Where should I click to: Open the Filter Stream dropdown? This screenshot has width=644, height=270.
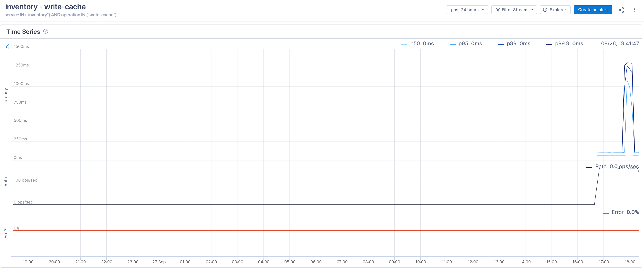[514, 9]
